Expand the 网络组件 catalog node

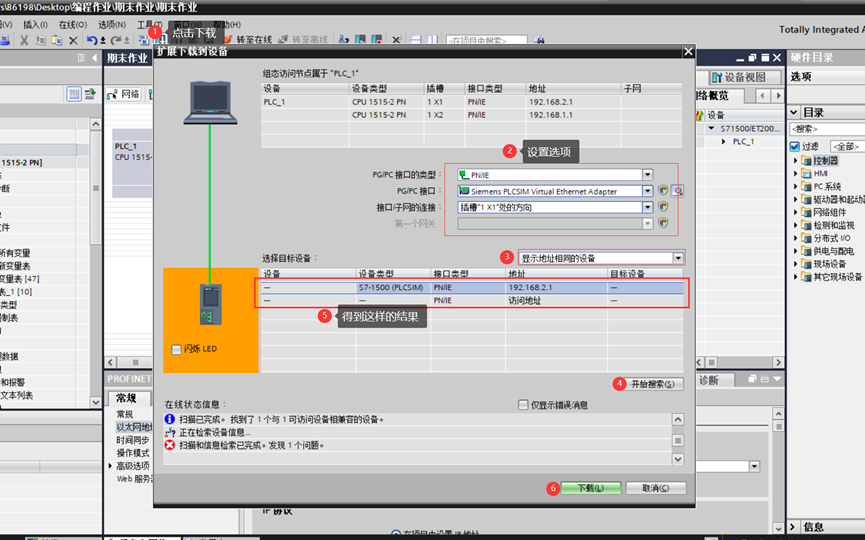point(796,212)
